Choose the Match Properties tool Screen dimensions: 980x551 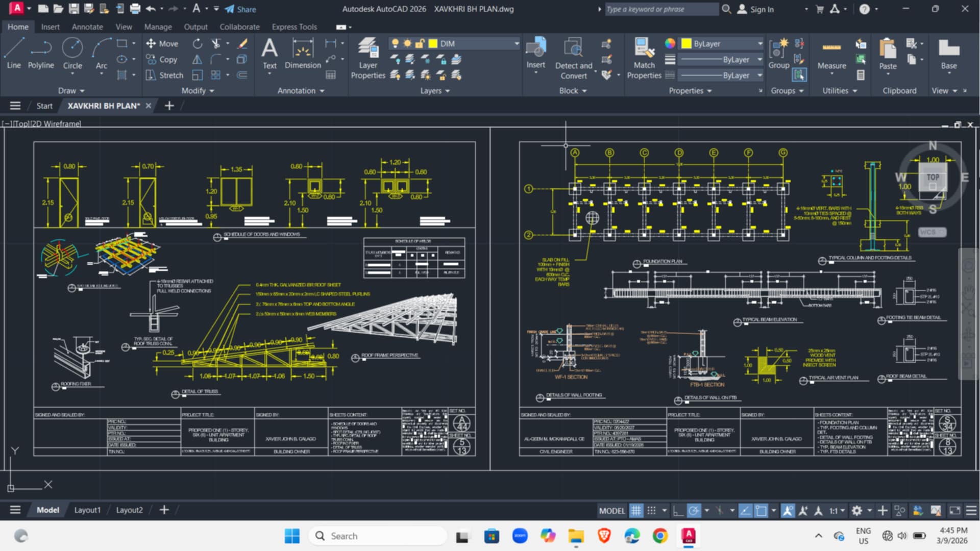pos(644,58)
